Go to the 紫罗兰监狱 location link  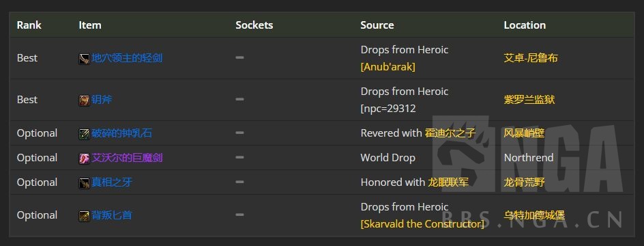pyautogui.click(x=529, y=100)
